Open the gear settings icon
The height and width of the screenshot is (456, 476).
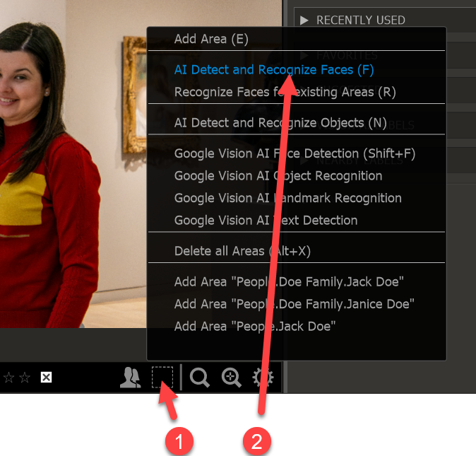point(263,378)
